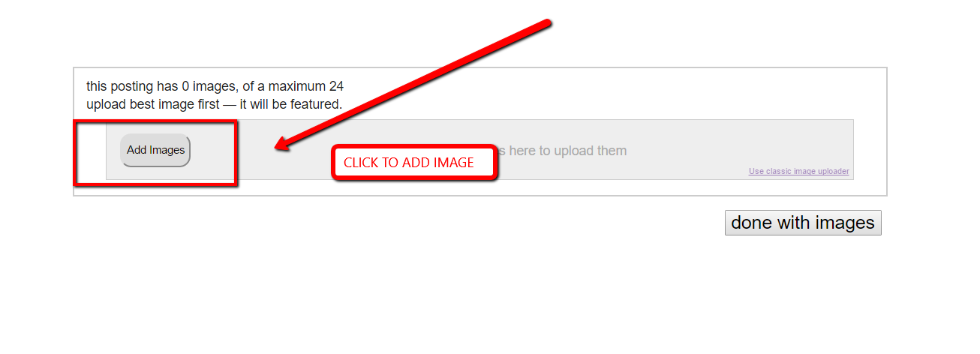Select the CLICK TO ADD IMAGE callout box

[x=414, y=162]
